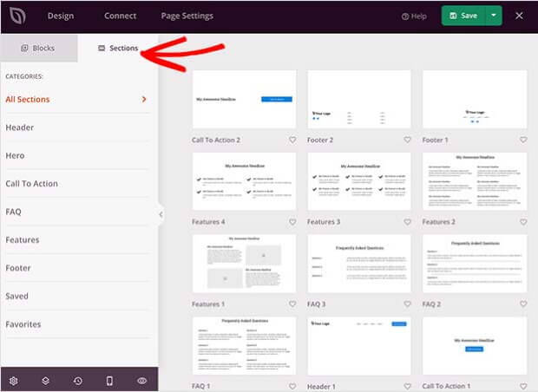Image resolution: width=538 pixels, height=392 pixels.
Task: Open layout navigation layers icon
Action: (x=45, y=381)
